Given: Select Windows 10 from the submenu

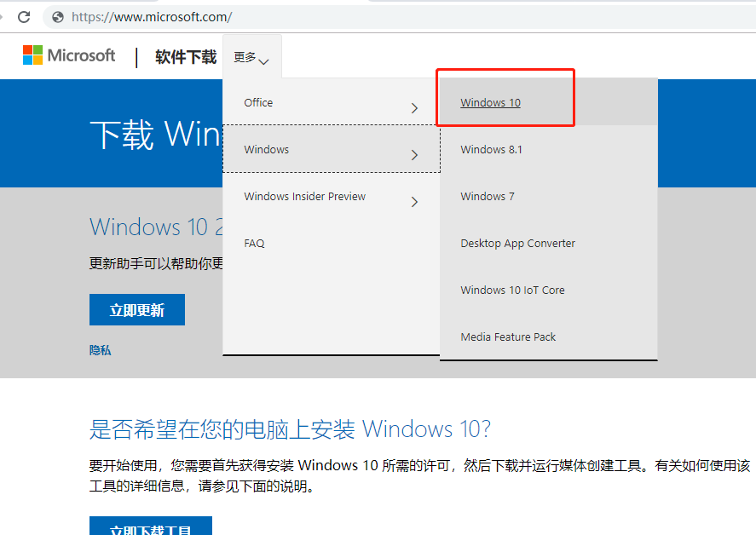Looking at the screenshot, I should point(490,103).
